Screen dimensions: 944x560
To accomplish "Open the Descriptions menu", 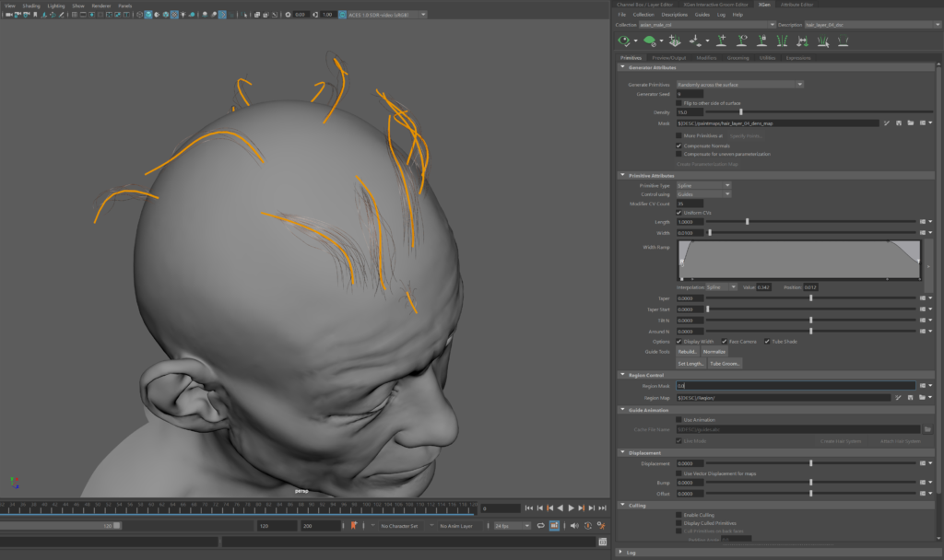I will pos(674,15).
